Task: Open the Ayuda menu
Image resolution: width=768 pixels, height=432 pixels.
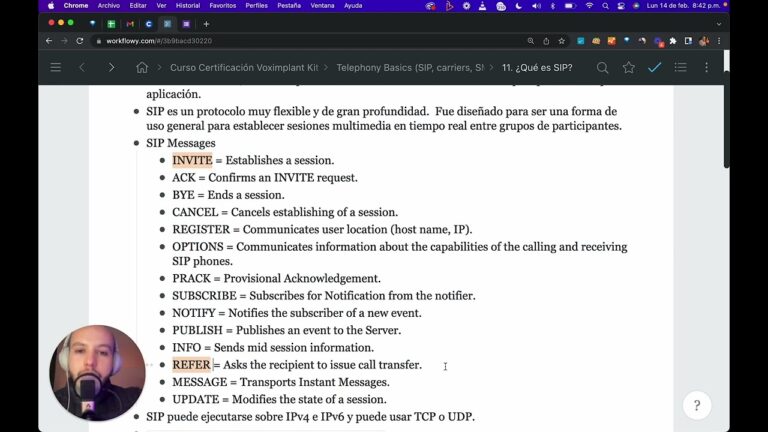Action: [x=353, y=5]
